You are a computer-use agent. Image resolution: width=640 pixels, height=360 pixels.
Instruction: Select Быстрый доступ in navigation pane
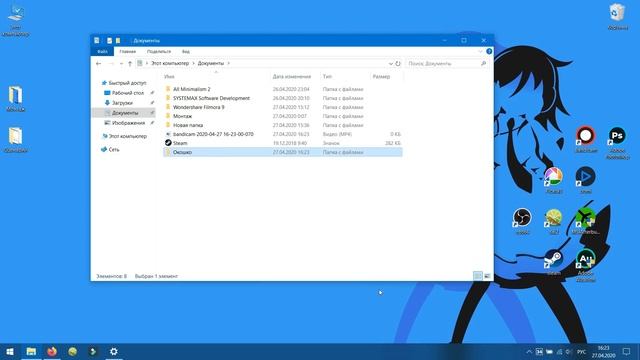[127, 83]
